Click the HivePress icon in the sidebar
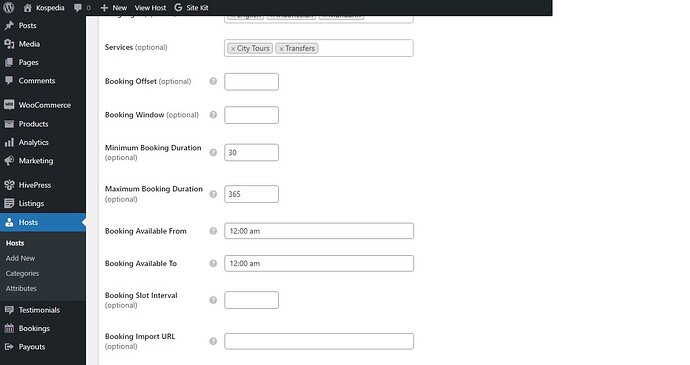Image resolution: width=690 pixels, height=365 pixels. [x=9, y=185]
